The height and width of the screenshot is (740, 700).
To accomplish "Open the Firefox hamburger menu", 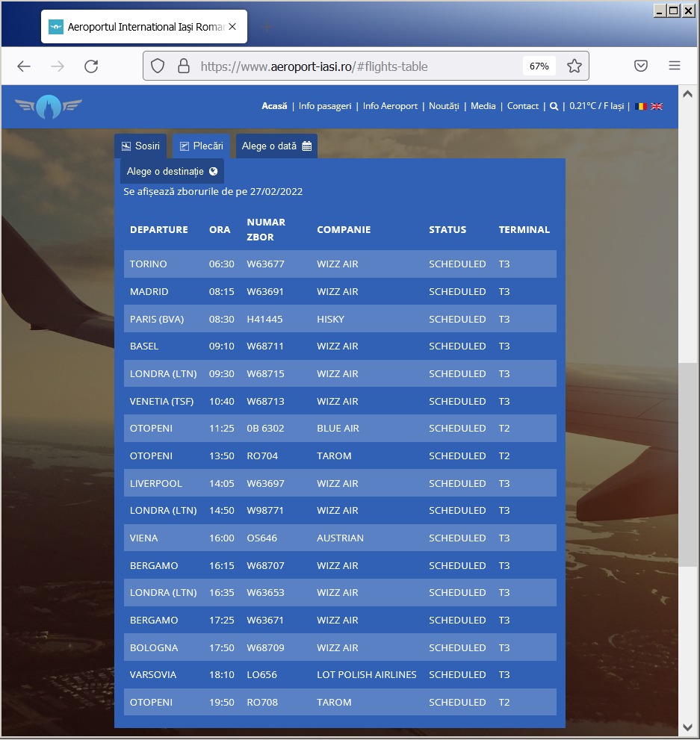I will click(x=675, y=66).
